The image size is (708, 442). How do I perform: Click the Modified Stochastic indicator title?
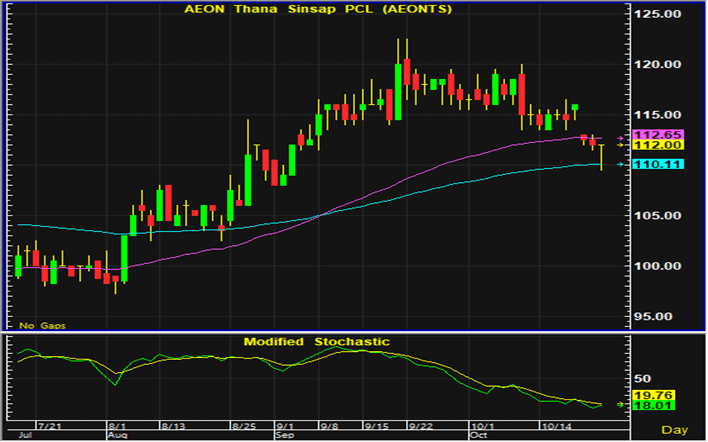click(x=316, y=342)
